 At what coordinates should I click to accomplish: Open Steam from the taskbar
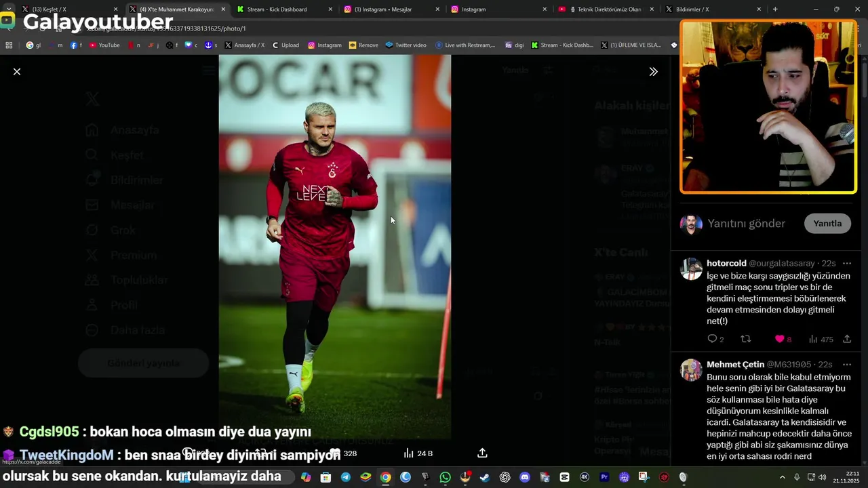[x=485, y=477]
